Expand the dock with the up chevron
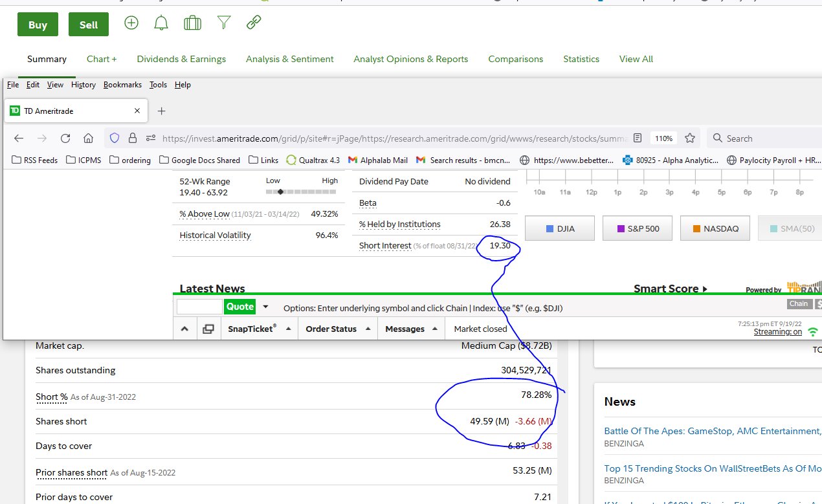822x504 pixels. click(x=184, y=329)
